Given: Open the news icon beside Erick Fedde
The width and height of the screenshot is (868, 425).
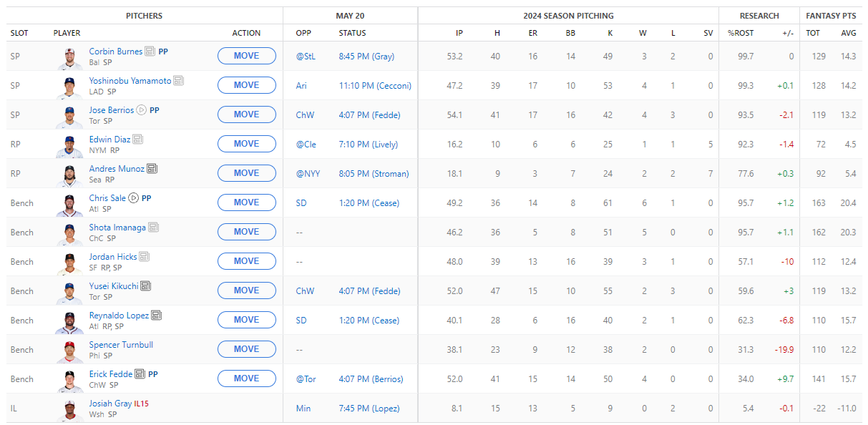Looking at the screenshot, I should (140, 374).
